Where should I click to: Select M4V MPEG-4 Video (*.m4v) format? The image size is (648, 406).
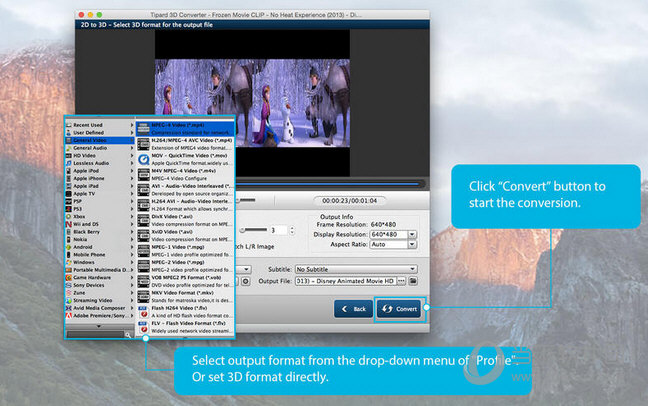(186, 174)
